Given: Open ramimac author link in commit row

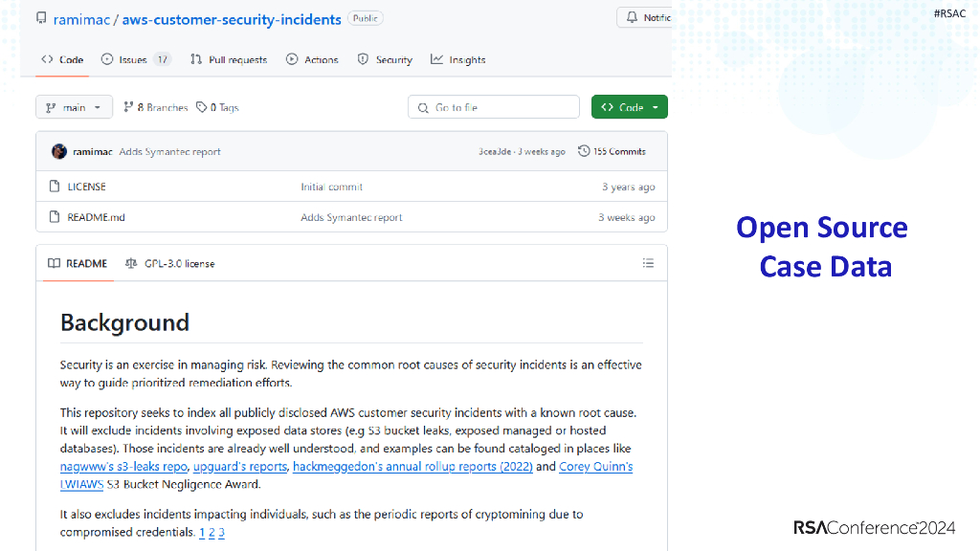Looking at the screenshot, I should (x=93, y=152).
